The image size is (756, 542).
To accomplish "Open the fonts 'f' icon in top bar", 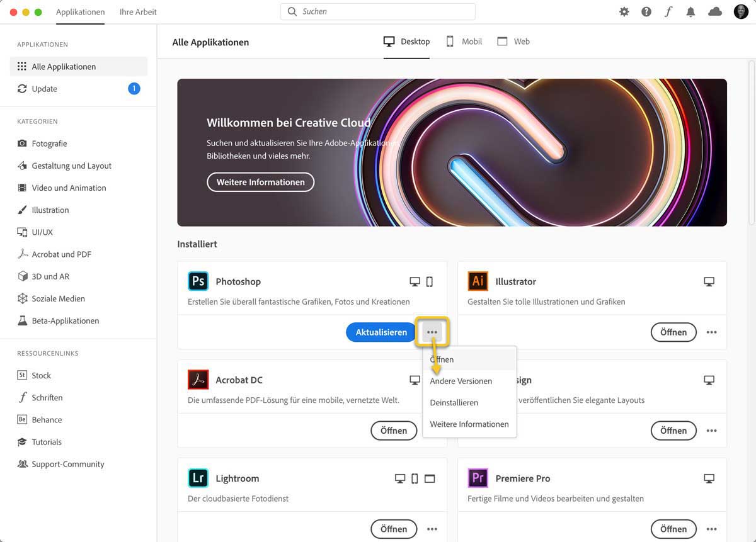I will tap(668, 12).
